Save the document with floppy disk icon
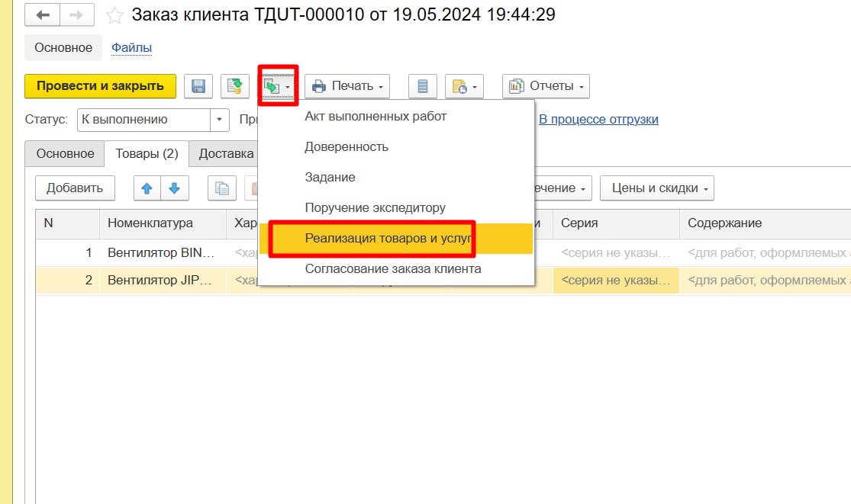The image size is (851, 504). (x=198, y=86)
